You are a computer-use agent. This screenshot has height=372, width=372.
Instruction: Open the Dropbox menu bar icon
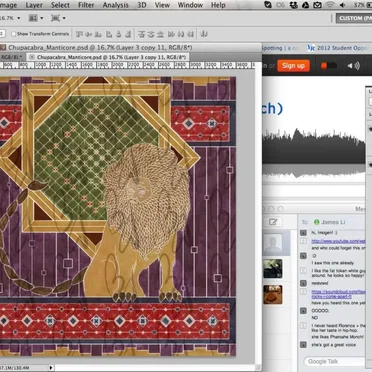click(x=294, y=5)
